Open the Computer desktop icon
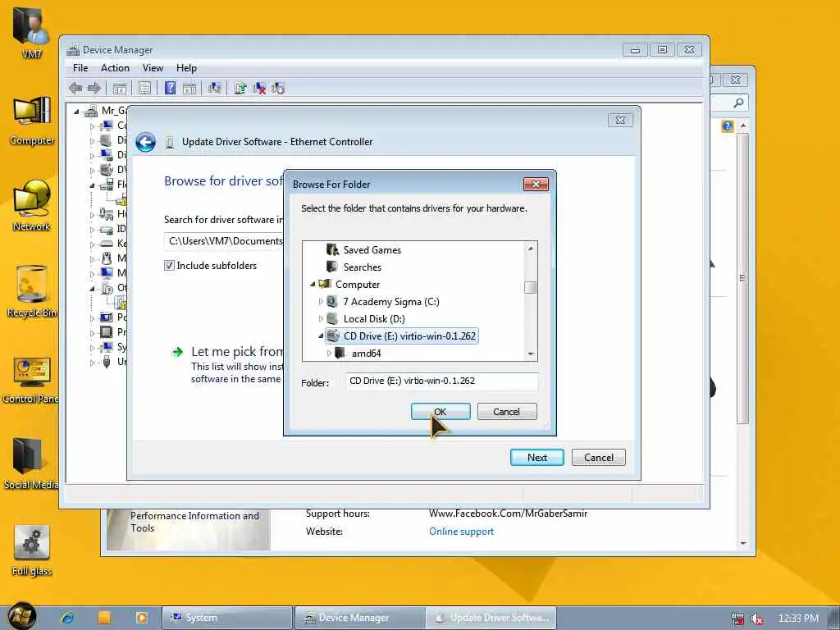 pyautogui.click(x=32, y=121)
